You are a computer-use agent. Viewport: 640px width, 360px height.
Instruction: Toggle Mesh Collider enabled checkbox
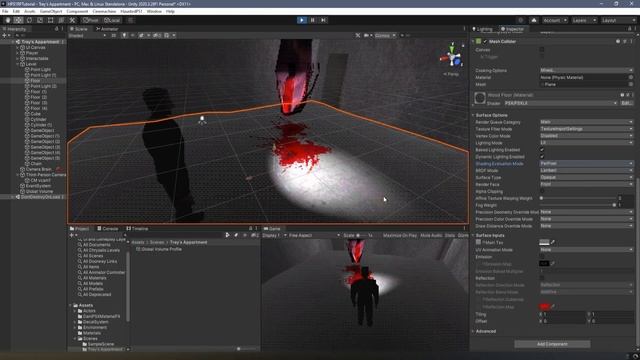click(x=485, y=41)
